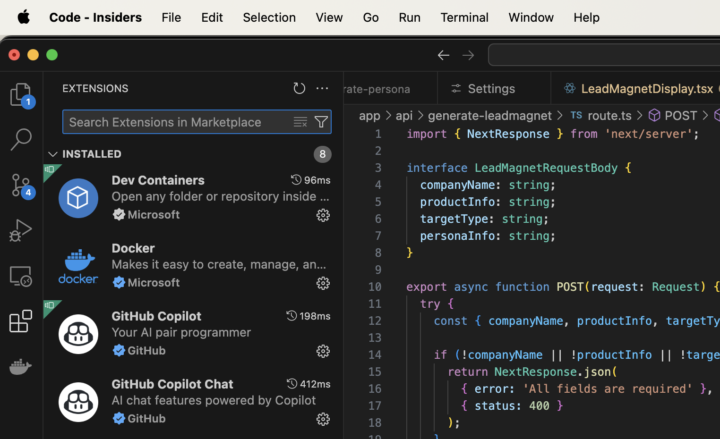Open the Help menu
Viewport: 720px width, 439px height.
coord(586,17)
